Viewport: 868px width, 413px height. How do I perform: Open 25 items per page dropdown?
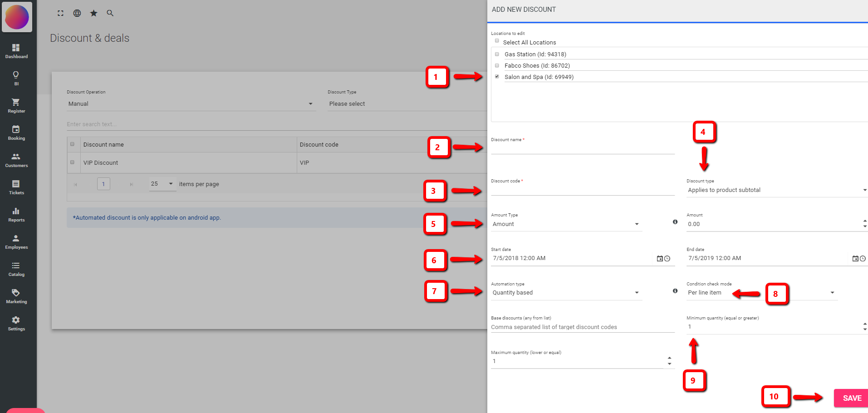click(162, 184)
